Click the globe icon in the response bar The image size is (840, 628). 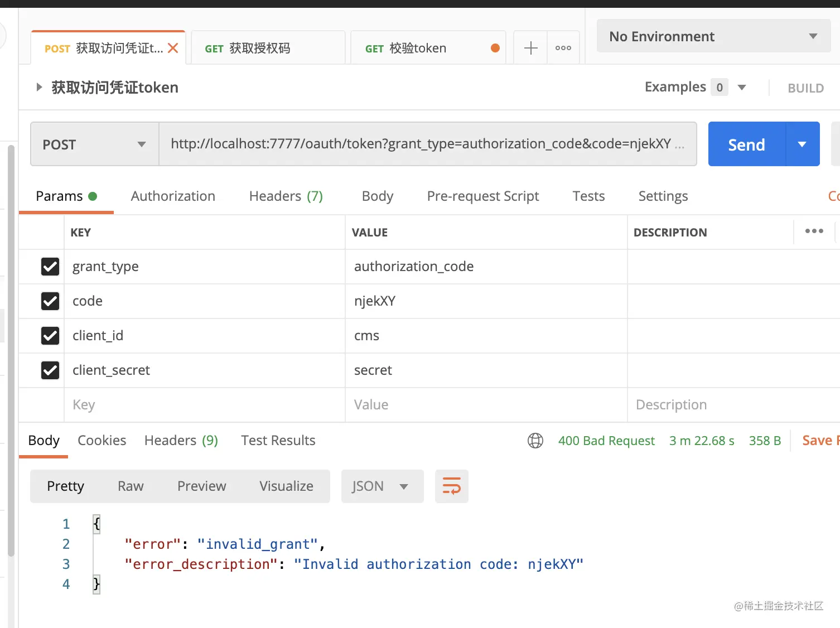[x=535, y=441]
